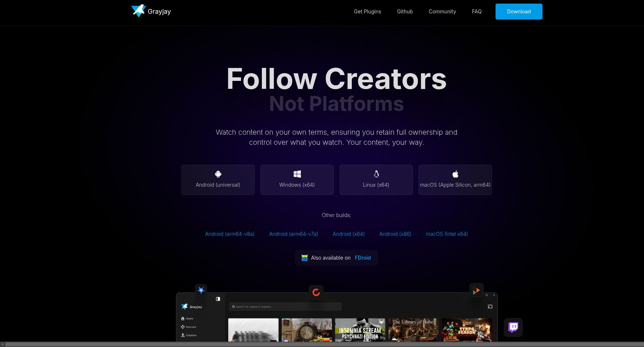
Task: Click the blue star floating platform icon
Action: click(201, 290)
